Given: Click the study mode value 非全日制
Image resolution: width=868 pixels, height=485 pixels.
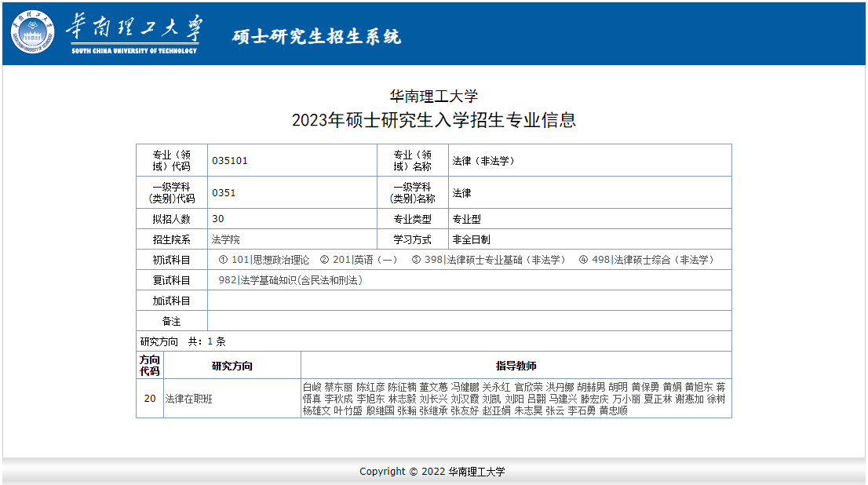Looking at the screenshot, I should (x=471, y=239).
